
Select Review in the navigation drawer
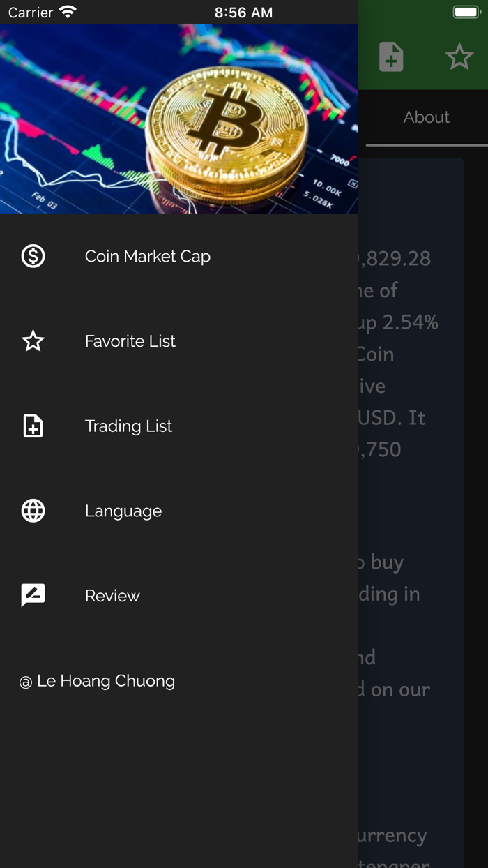pyautogui.click(x=114, y=595)
